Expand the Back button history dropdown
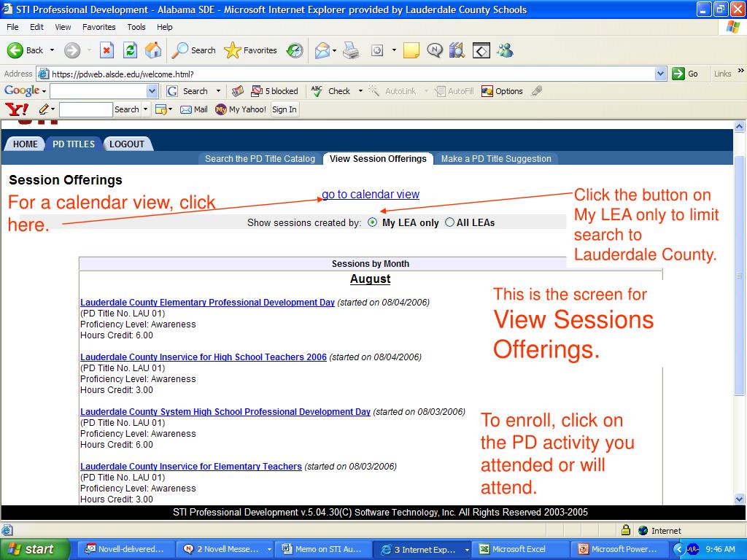 click(52, 50)
